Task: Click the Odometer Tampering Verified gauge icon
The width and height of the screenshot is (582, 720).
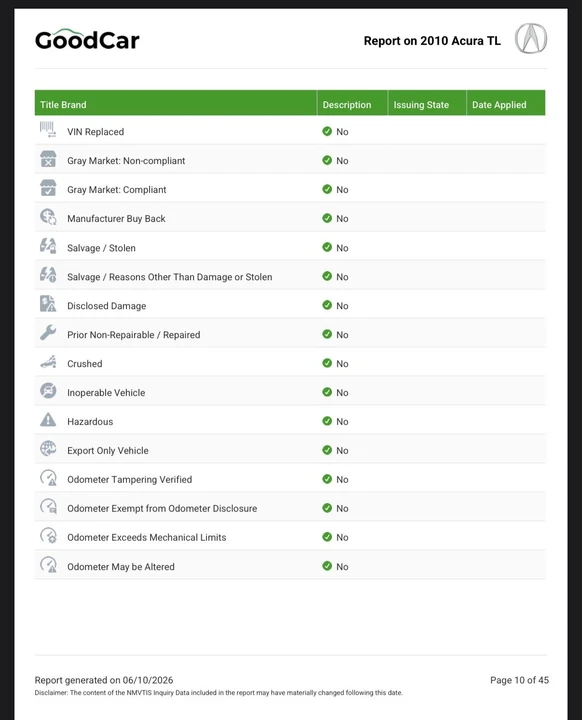Action: [48, 478]
